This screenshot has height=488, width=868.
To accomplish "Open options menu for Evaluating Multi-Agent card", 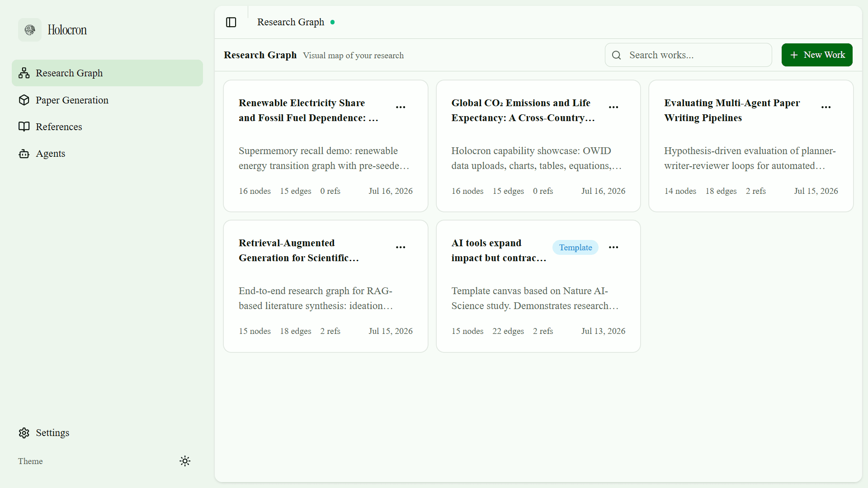I will 826,107.
